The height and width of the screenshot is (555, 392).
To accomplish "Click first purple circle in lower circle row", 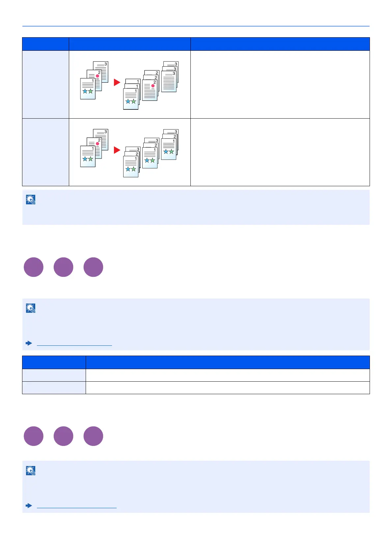I will (34, 436).
